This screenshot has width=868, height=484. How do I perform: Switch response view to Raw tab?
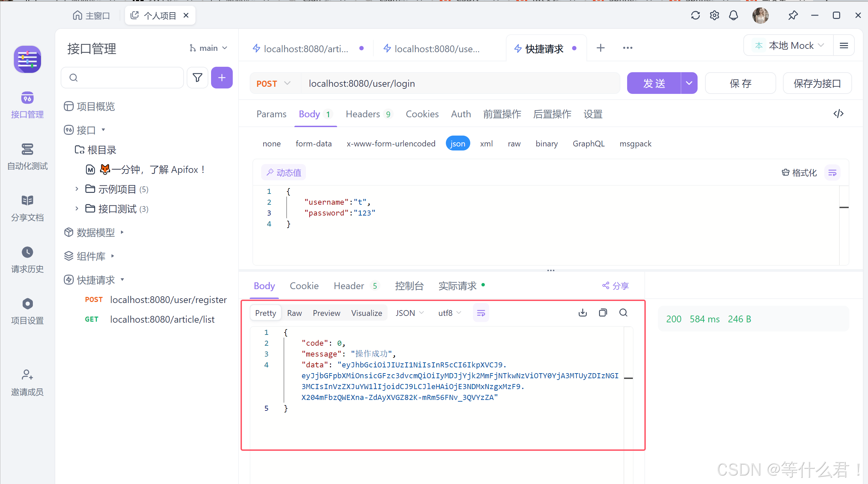(x=294, y=312)
